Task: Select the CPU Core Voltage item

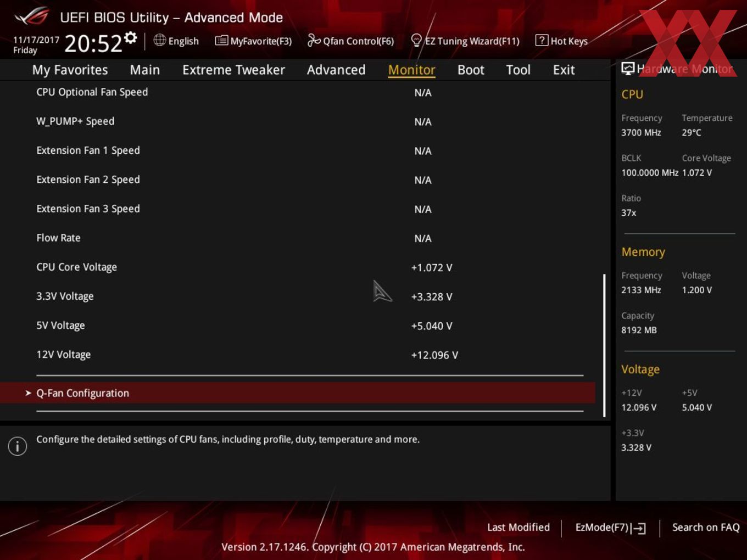Action: (298, 267)
